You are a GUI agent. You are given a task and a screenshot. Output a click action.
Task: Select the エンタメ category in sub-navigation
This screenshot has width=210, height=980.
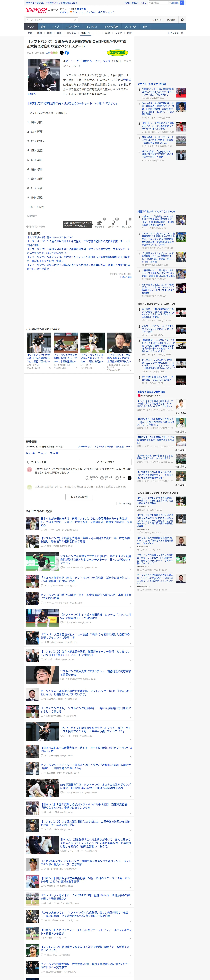[71, 33]
